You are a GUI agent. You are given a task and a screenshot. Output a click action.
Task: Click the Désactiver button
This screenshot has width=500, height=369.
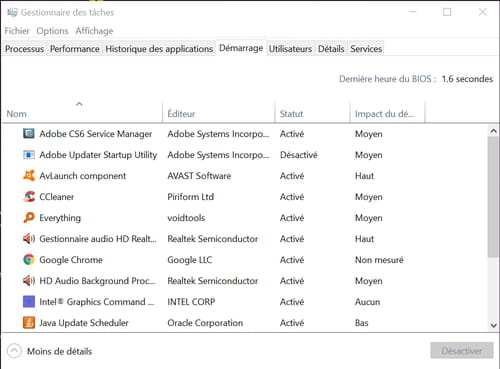click(x=462, y=351)
